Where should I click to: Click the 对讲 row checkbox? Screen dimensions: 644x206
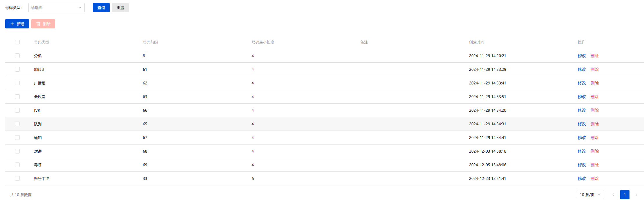pos(17,151)
